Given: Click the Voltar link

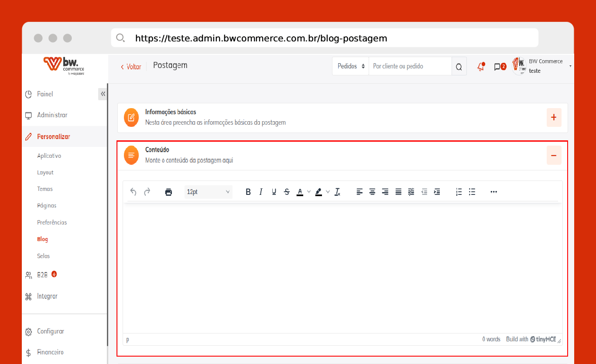Looking at the screenshot, I should [131, 67].
